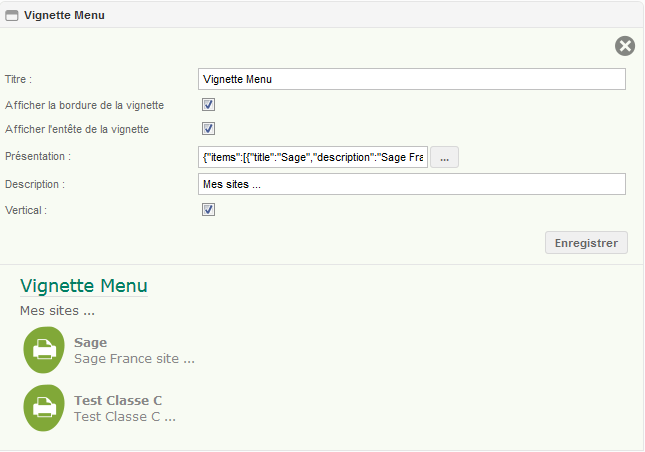Image resolution: width=645 pixels, height=452 pixels.
Task: Save settings with Enregistrer button
Action: (586, 243)
